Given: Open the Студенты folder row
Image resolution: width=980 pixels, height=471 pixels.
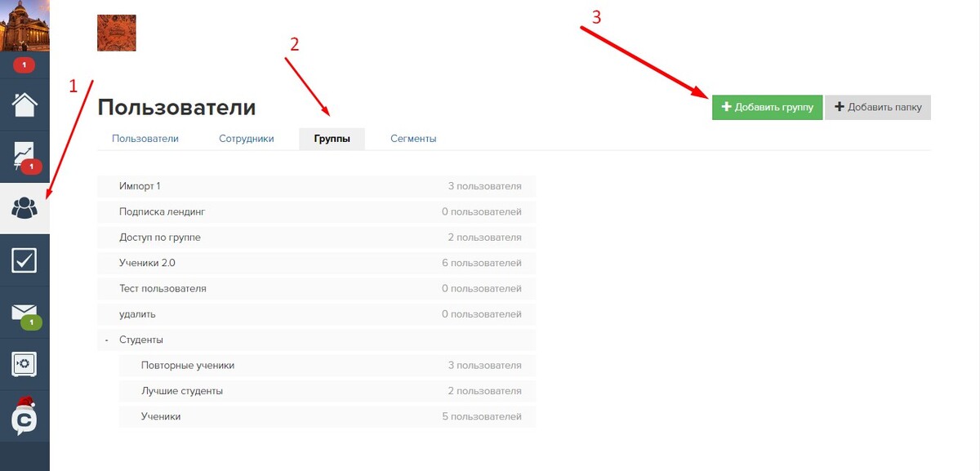Looking at the screenshot, I should point(316,340).
